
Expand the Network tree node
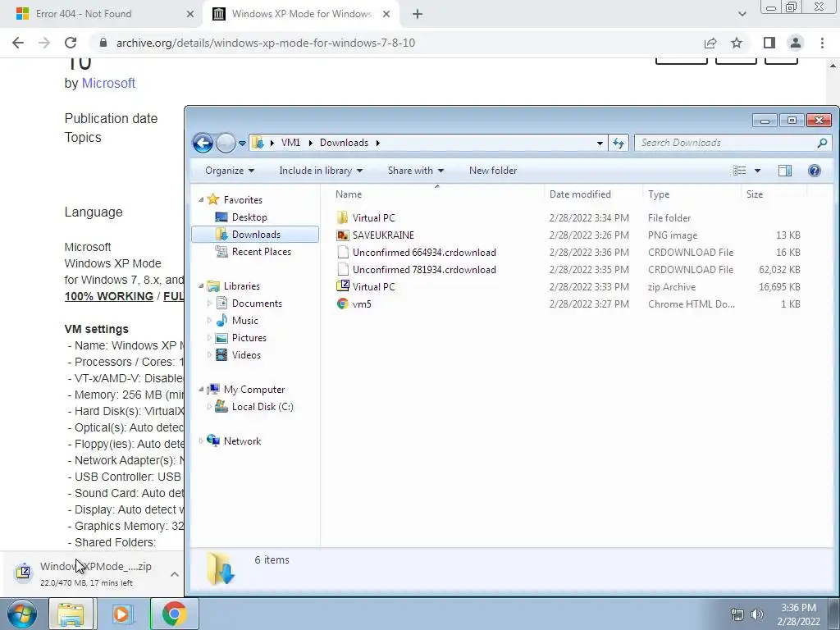tap(202, 441)
